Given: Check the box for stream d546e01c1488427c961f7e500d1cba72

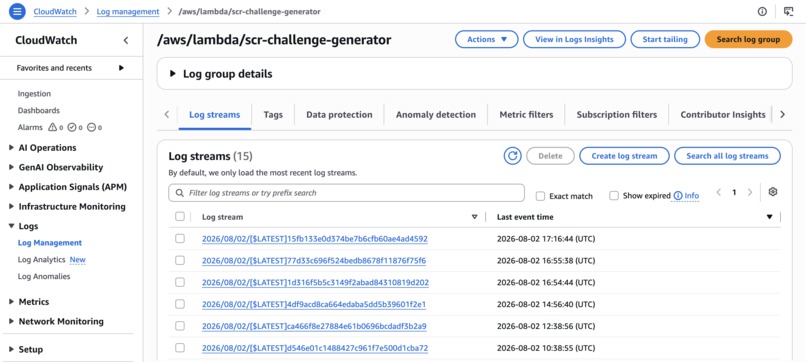Looking at the screenshot, I should click(179, 348).
